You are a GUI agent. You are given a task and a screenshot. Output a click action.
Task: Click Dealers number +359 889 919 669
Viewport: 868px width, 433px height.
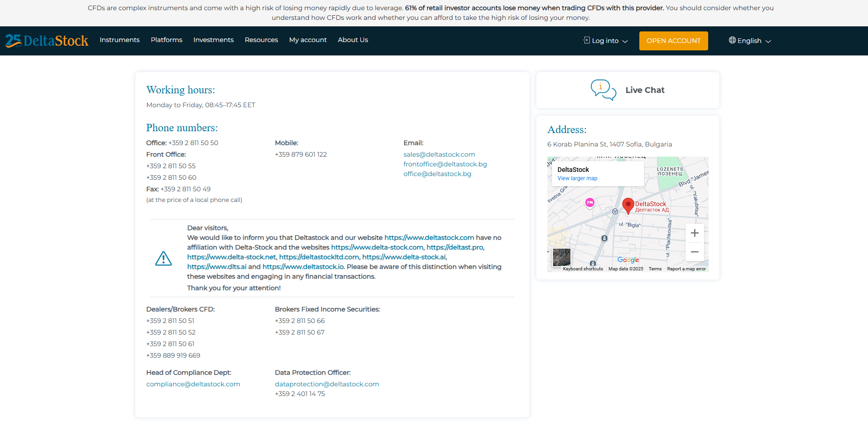tap(173, 355)
